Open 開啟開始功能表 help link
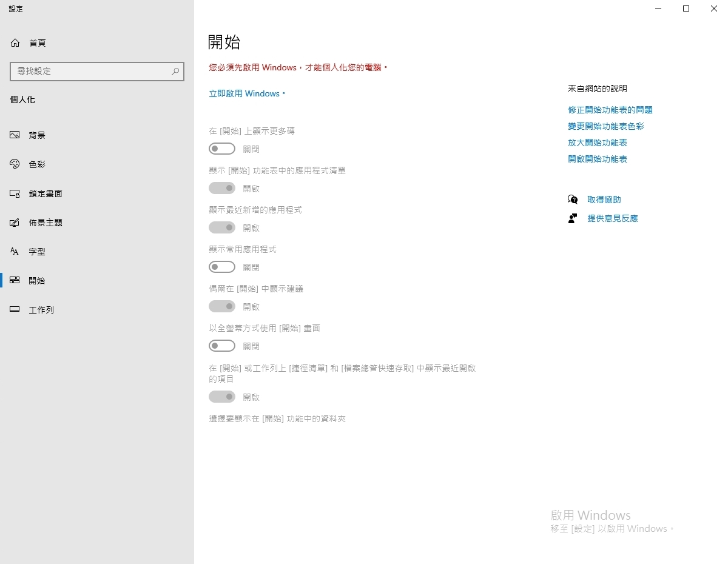The image size is (728, 564). [598, 159]
